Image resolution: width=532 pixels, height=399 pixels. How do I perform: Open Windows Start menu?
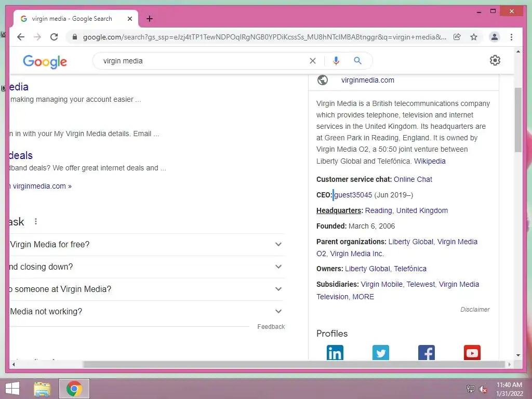tap(12, 389)
